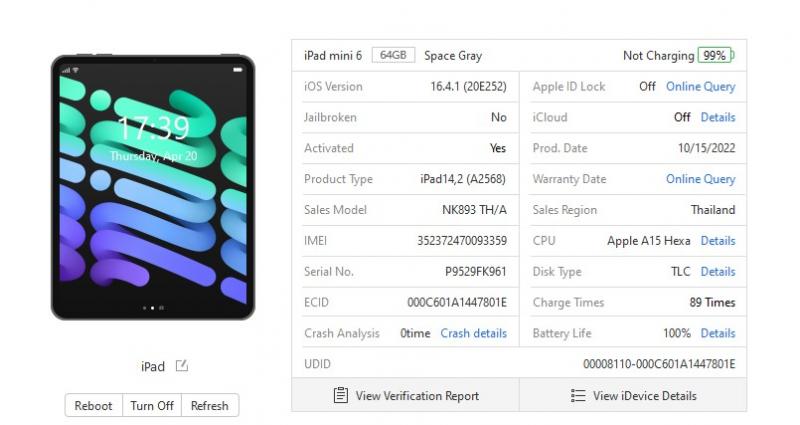The width and height of the screenshot is (800, 425).
Task: Click the iPad lock screen preview image
Action: [153, 187]
